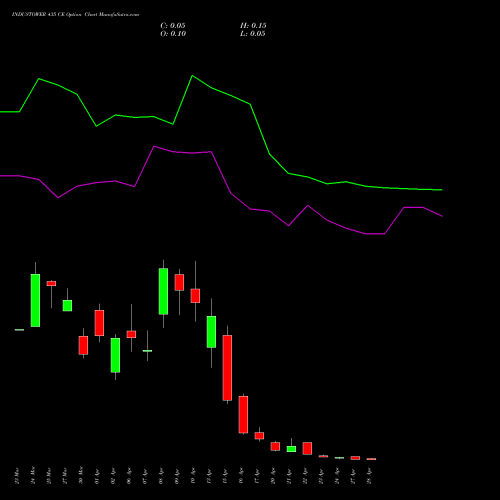The width and height of the screenshot is (500, 500).
Task: Select the high value H: 0.15
Action: [253, 26]
